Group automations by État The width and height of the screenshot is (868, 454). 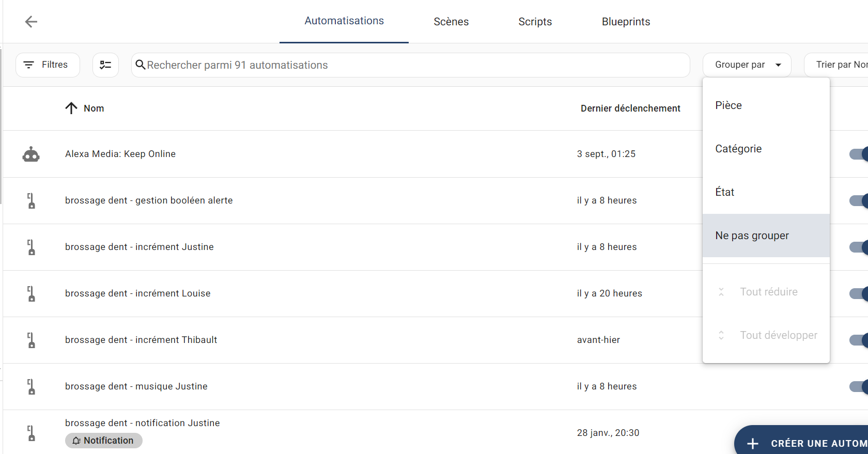[766, 192]
